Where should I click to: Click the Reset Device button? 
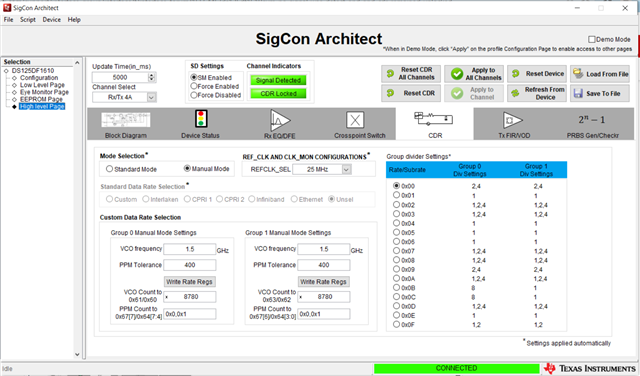pyautogui.click(x=537, y=74)
